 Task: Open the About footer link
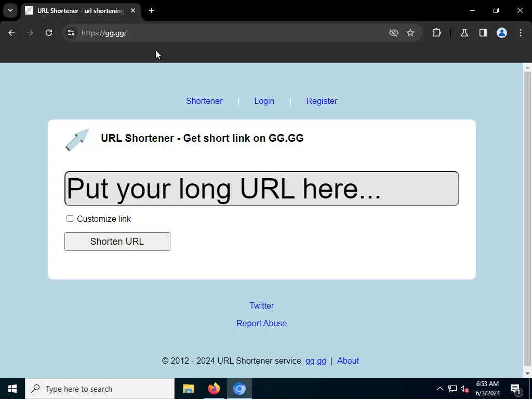tap(348, 361)
